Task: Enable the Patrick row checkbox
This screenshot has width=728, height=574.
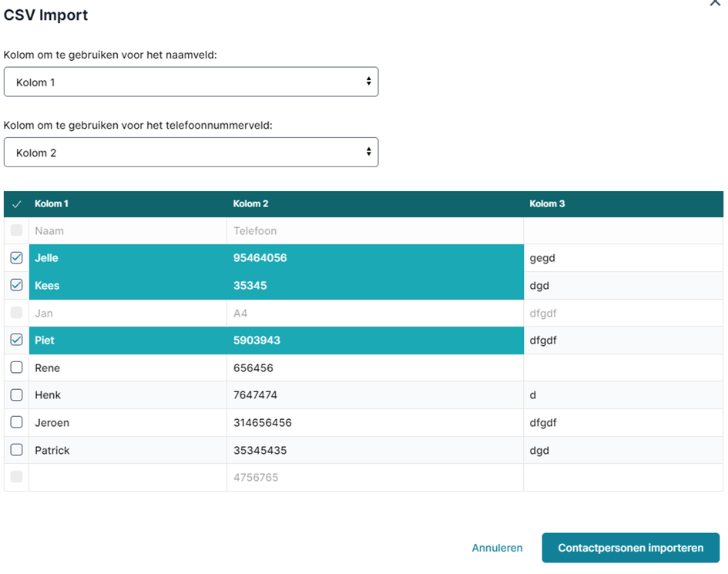Action: coord(16,449)
